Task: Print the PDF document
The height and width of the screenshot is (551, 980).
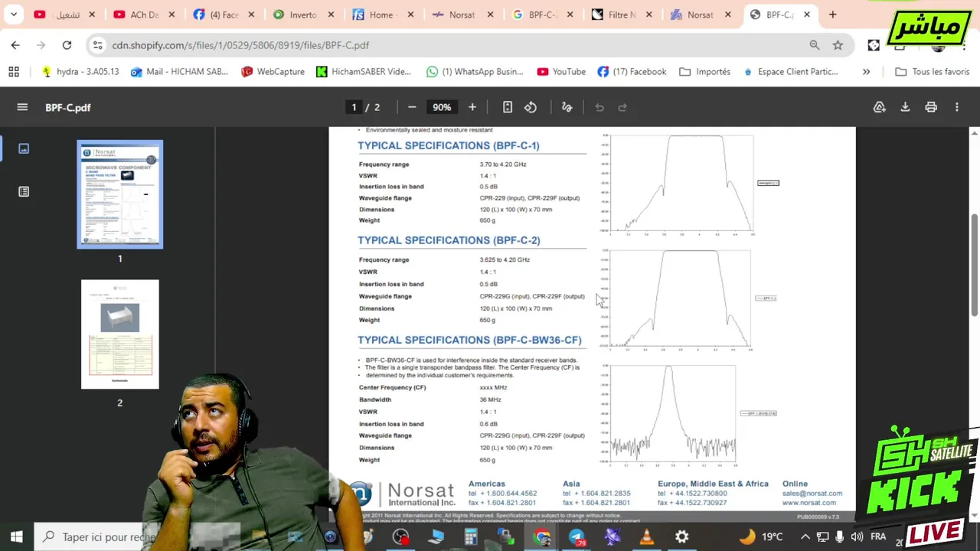Action: (x=931, y=107)
